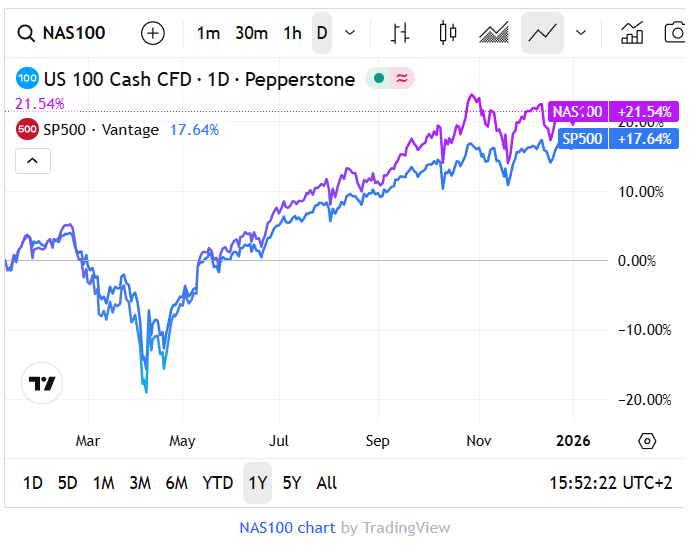
Task: Expand the time interval dropdown arrow
Action: point(350,33)
